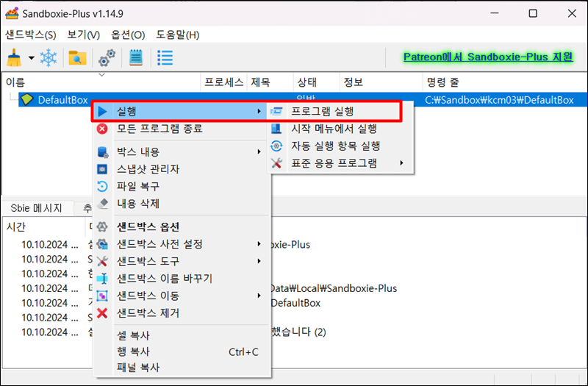Image resolution: width=588 pixels, height=386 pixels.
Task: Click the snapshot camera icon
Action: [x=102, y=169]
